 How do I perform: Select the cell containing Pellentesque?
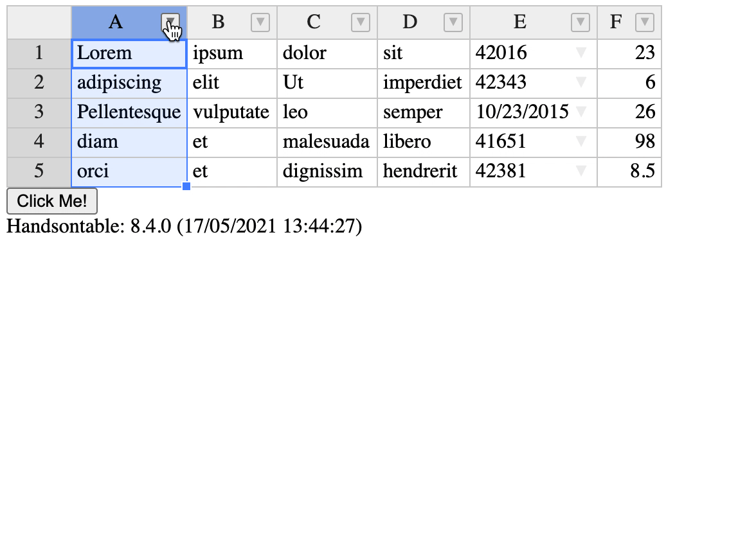[129, 112]
